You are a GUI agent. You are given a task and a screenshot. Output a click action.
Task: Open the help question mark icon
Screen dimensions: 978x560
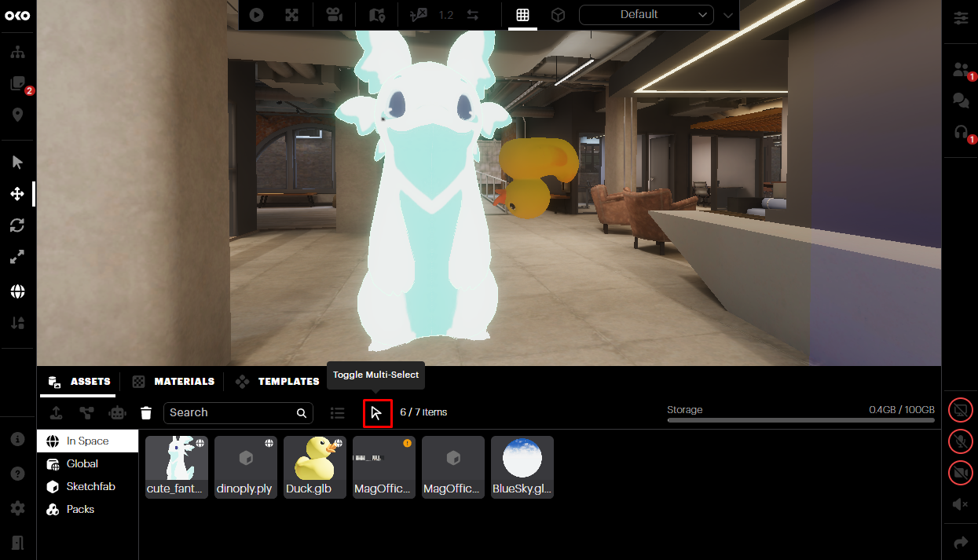17,474
